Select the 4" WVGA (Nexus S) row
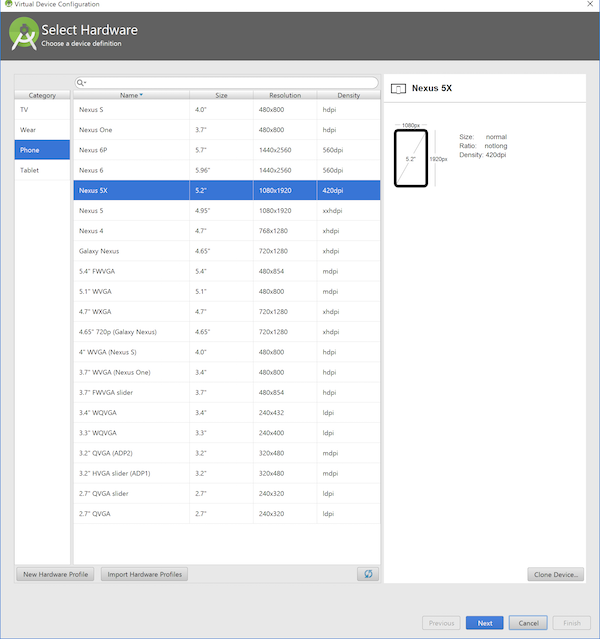 (x=227, y=352)
